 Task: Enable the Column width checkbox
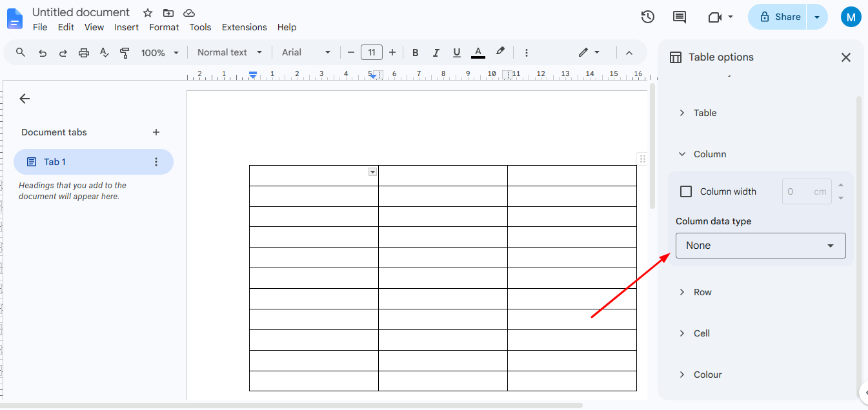[x=686, y=191]
